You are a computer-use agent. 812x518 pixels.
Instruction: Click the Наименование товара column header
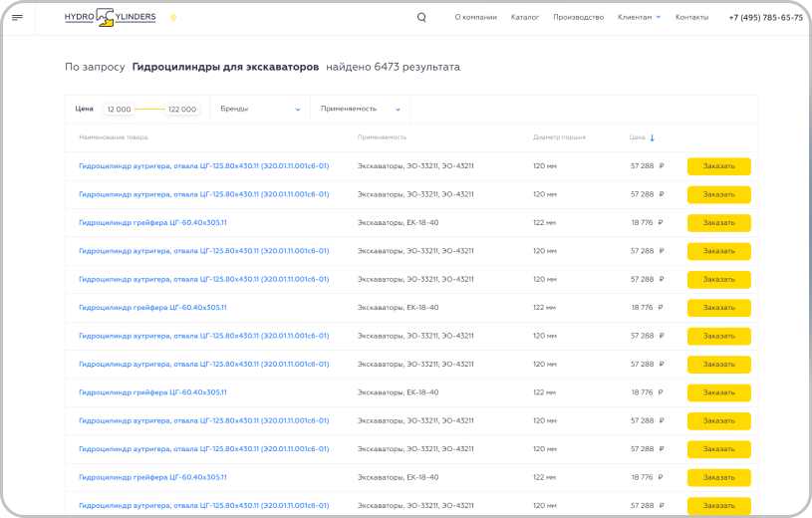point(113,137)
